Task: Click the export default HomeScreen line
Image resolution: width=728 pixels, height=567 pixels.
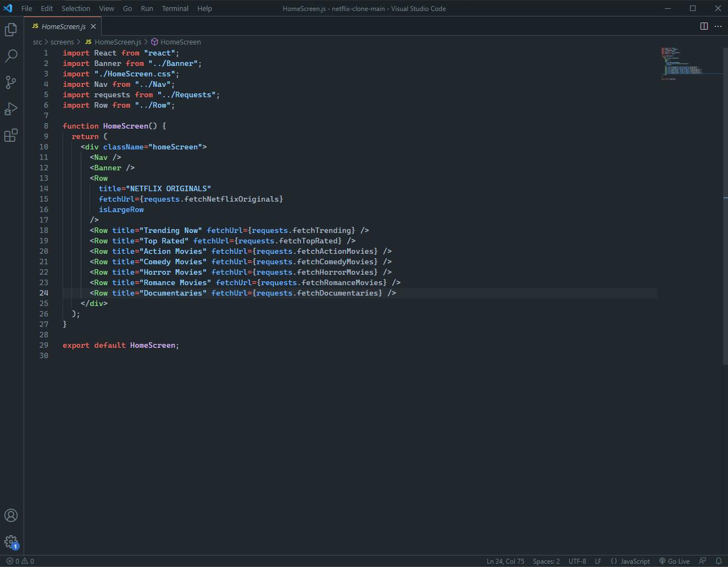Action: point(121,345)
